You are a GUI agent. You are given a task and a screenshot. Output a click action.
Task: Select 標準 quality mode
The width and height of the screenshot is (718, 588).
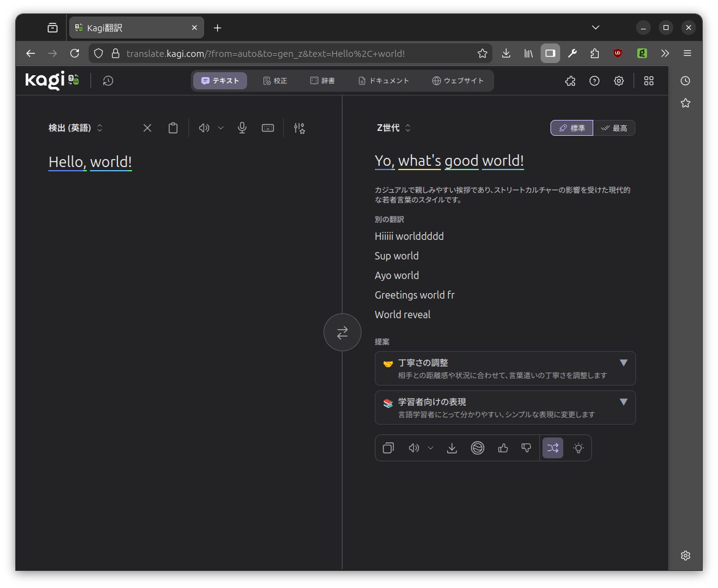572,128
